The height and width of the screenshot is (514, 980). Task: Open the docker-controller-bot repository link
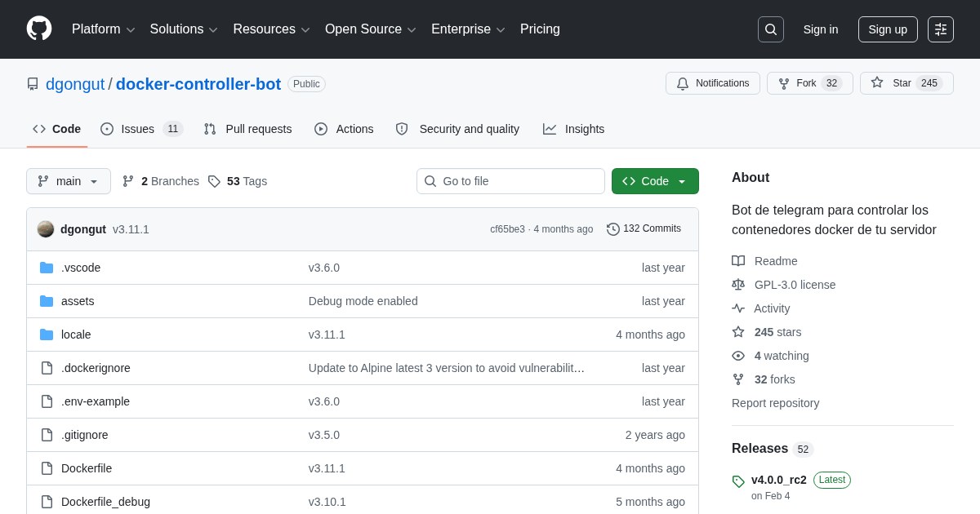click(x=198, y=84)
